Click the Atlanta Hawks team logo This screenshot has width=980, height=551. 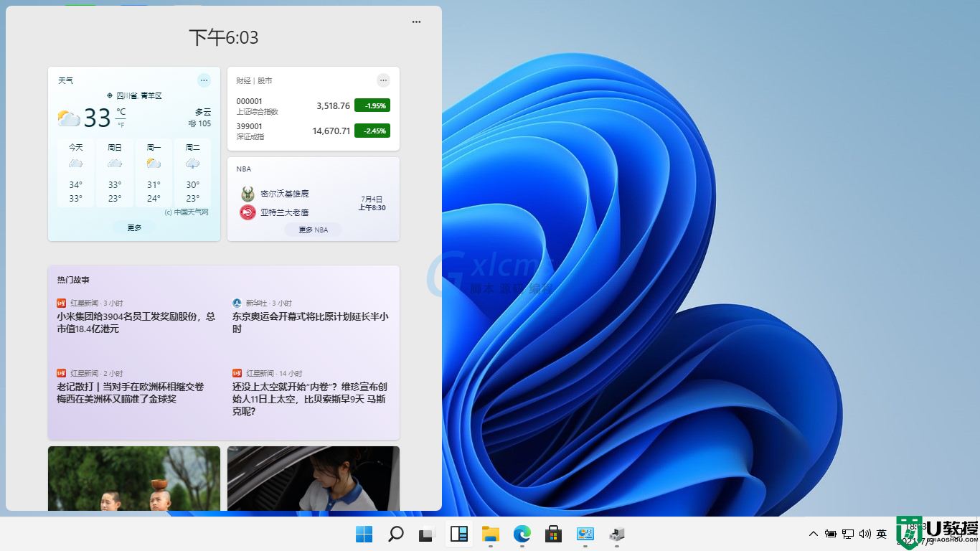point(248,212)
